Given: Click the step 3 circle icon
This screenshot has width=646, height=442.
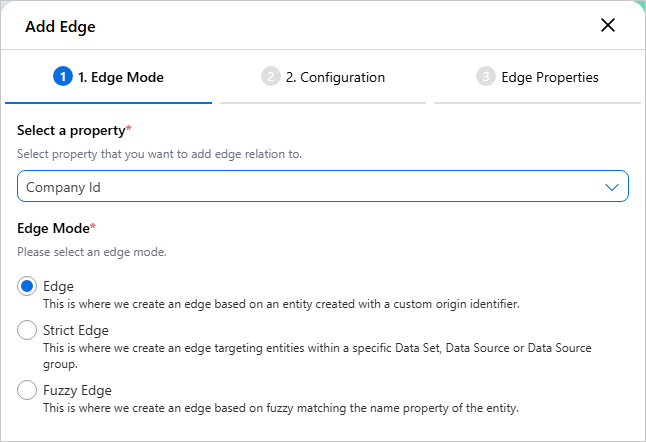Looking at the screenshot, I should click(486, 77).
